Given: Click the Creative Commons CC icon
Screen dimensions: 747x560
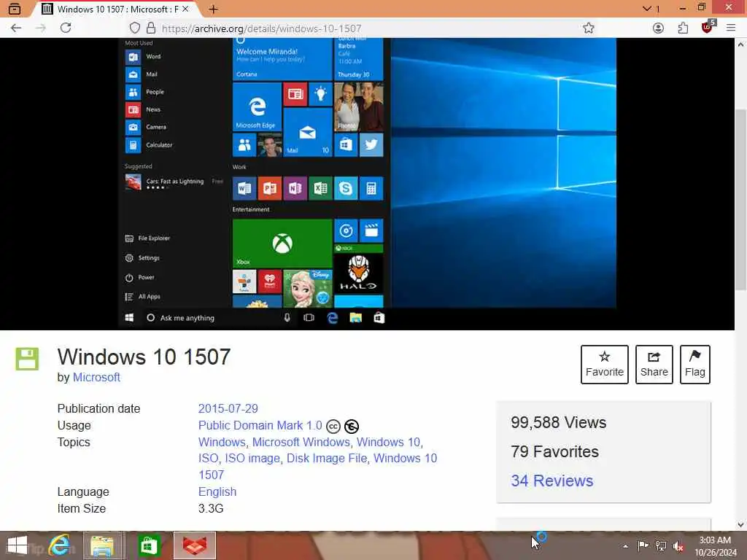Looking at the screenshot, I should coord(333,426).
